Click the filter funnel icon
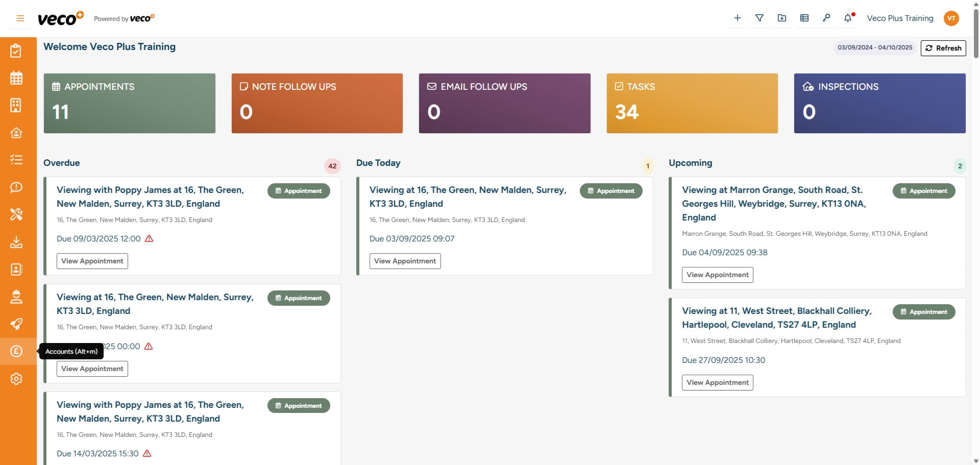980x465 pixels. 759,18
